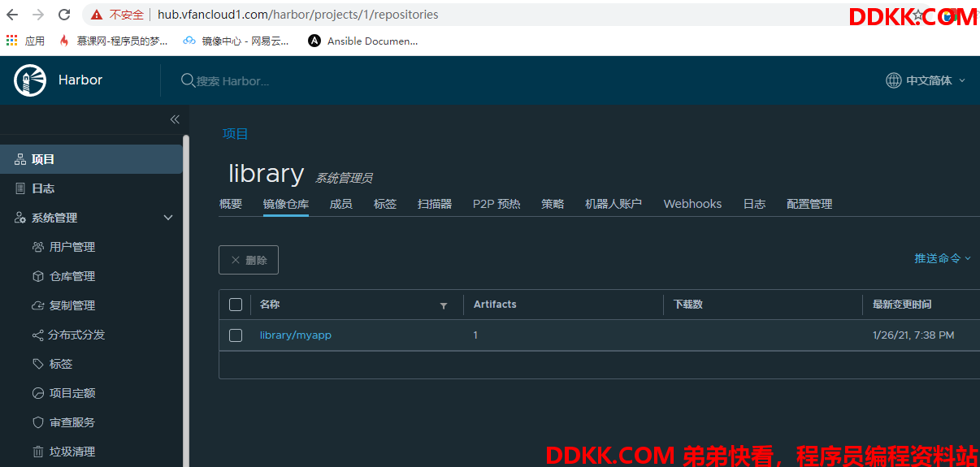Image resolution: width=980 pixels, height=467 pixels.
Task: Click the 用户管理 users icon
Action: [38, 247]
